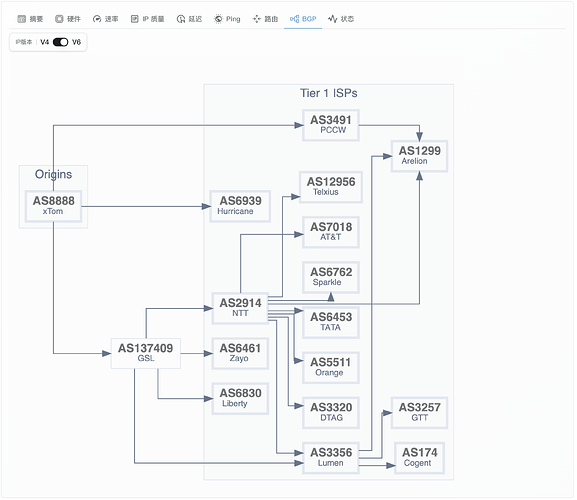Click the IP版本 label
577x500 pixels.
(x=24, y=42)
